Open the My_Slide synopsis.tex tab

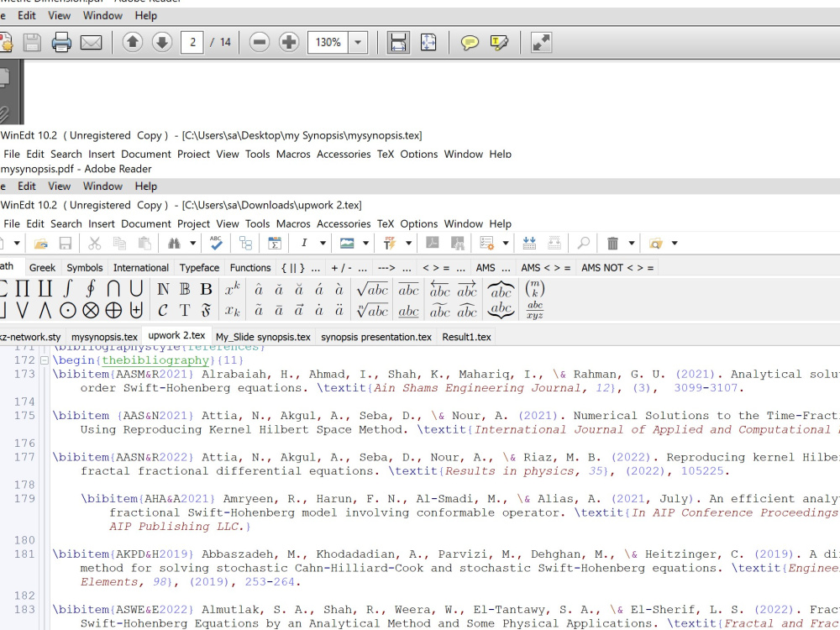tap(263, 337)
